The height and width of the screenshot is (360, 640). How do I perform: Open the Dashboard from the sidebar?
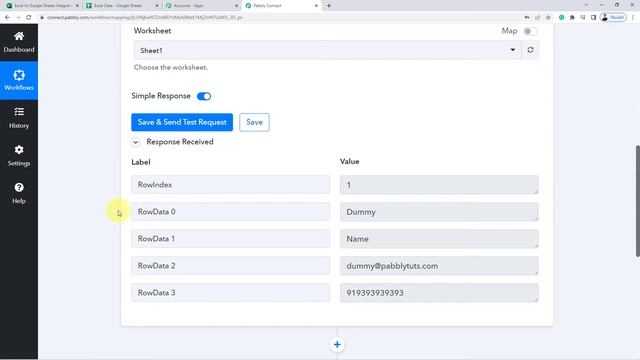click(x=19, y=42)
